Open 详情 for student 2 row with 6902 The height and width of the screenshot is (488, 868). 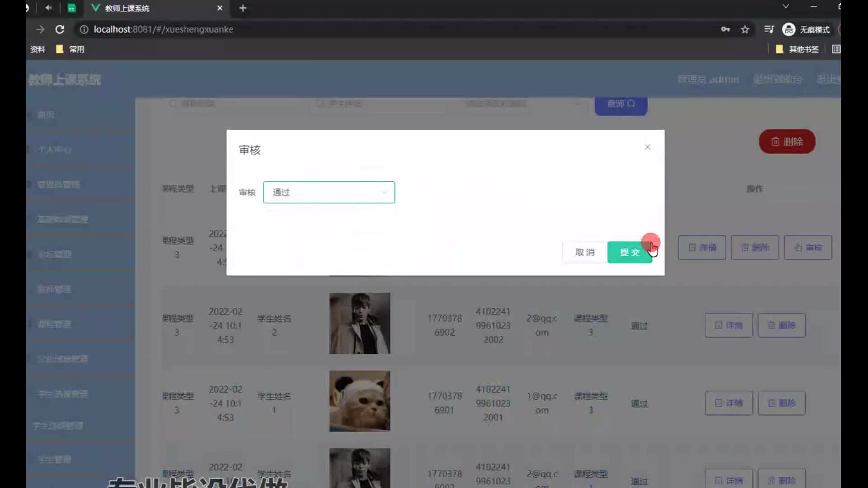pyautogui.click(x=728, y=325)
